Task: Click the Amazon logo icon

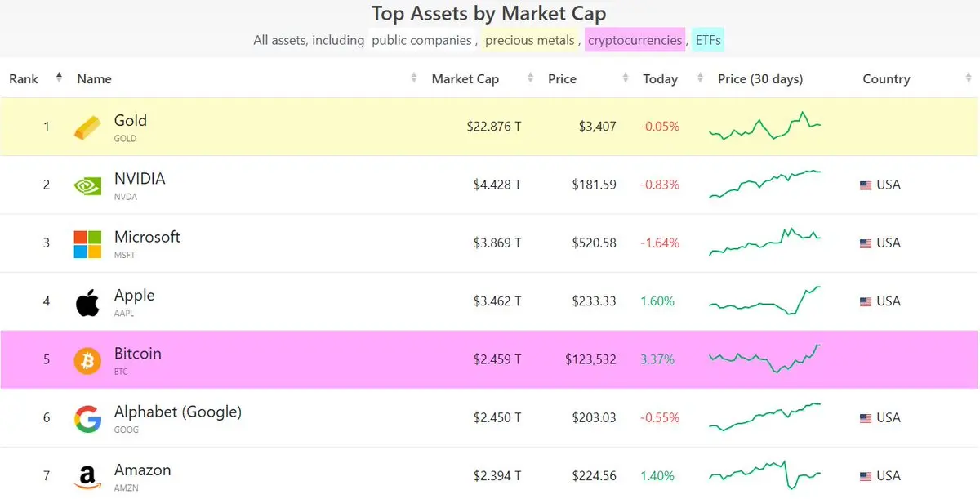Action: (x=88, y=477)
